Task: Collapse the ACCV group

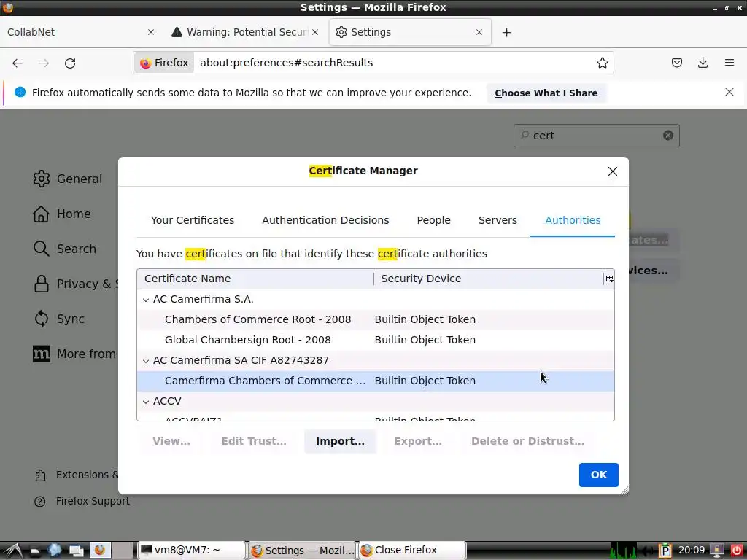Action: (x=146, y=402)
